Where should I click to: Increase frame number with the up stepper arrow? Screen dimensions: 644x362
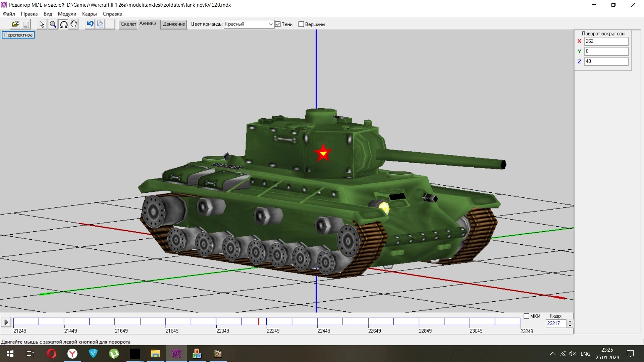pyautogui.click(x=570, y=321)
